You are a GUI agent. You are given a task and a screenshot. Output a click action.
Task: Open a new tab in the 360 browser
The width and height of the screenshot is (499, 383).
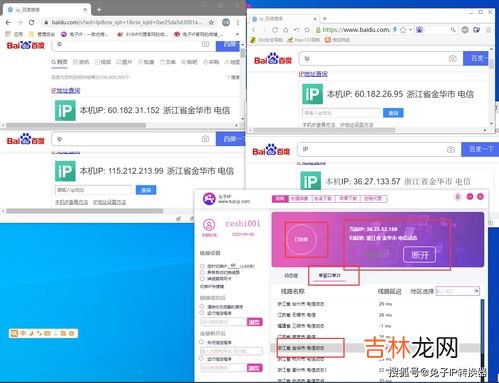coord(325,19)
